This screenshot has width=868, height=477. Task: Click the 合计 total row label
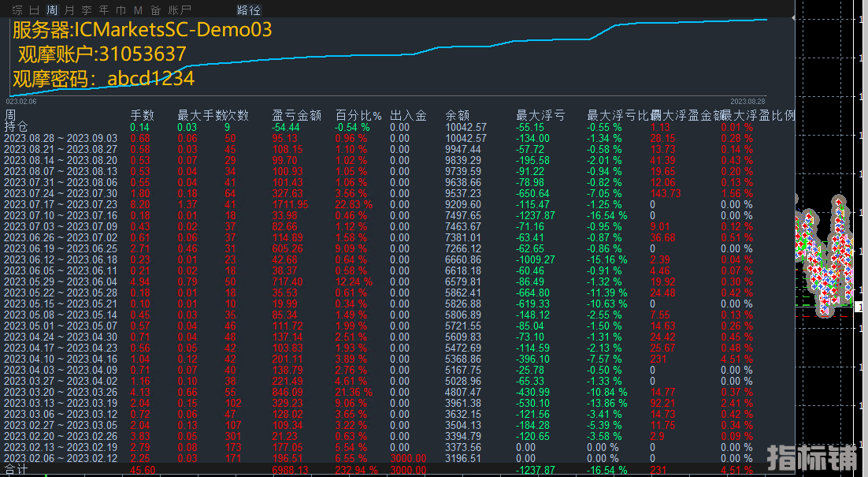click(16, 470)
